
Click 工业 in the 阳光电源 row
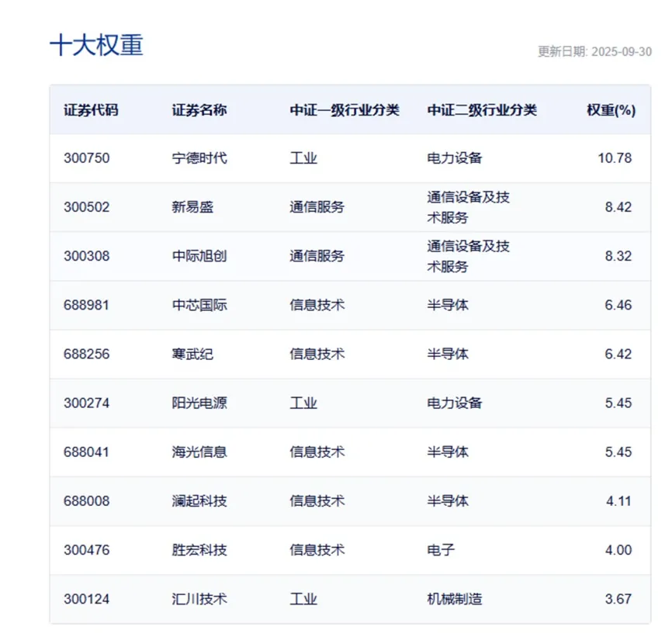(303, 403)
